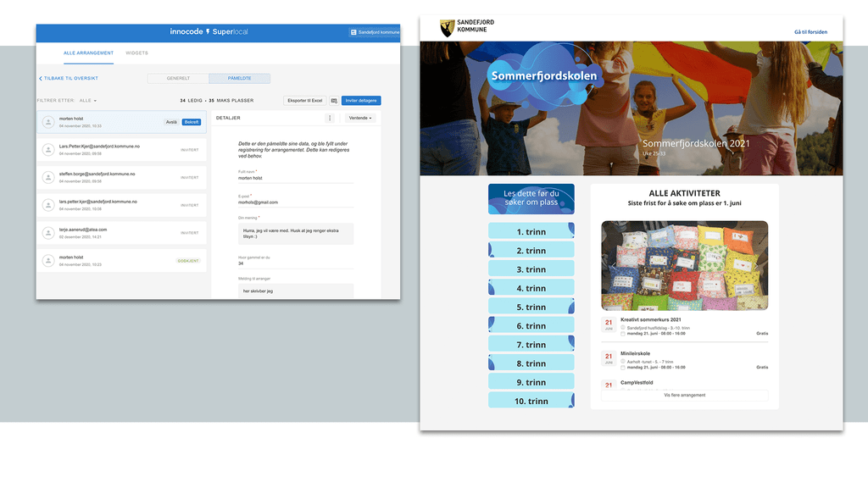Image resolution: width=868 pixels, height=482 pixels.
Task: Click the message icon beside Eksporter til Excel
Action: (x=334, y=101)
